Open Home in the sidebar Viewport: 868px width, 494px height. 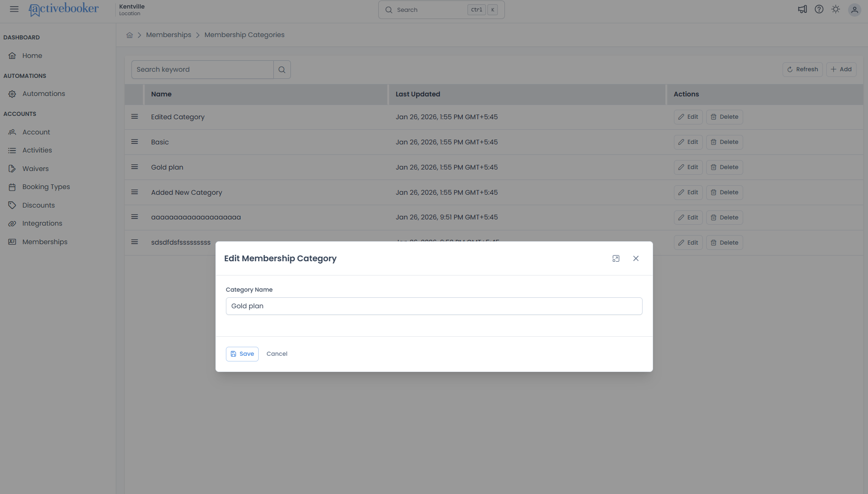[x=32, y=56]
